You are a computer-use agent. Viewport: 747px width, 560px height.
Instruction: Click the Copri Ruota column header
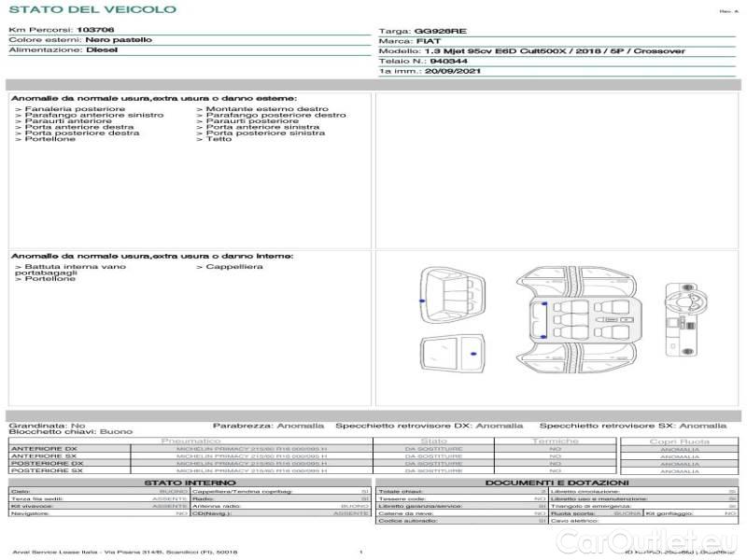[x=679, y=441]
